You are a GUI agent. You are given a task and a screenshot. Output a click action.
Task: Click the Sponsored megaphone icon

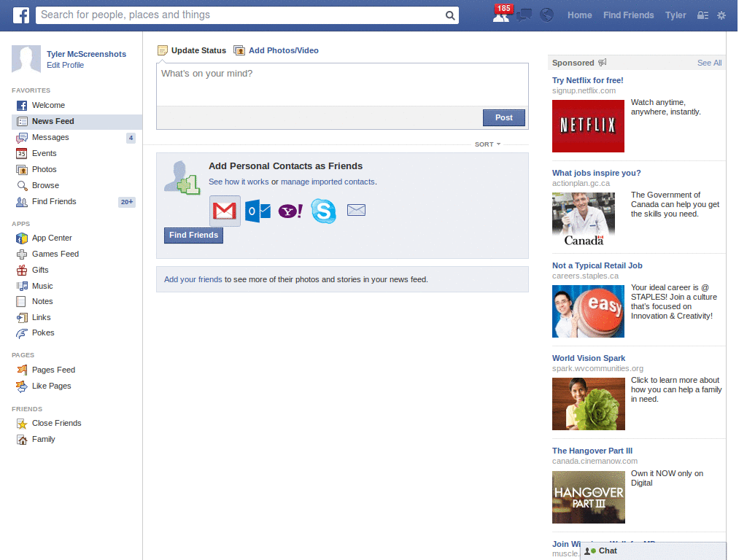602,63
